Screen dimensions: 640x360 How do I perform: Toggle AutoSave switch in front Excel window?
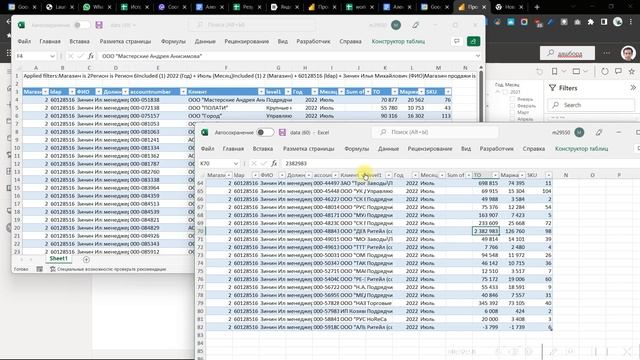(265, 132)
